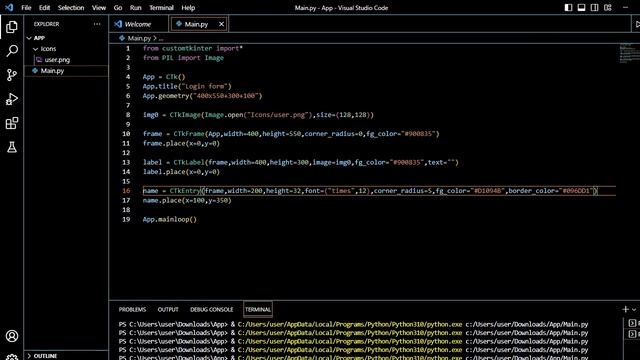Click the EXPLORER panel title
This screenshot has height=360, width=640.
47,24
